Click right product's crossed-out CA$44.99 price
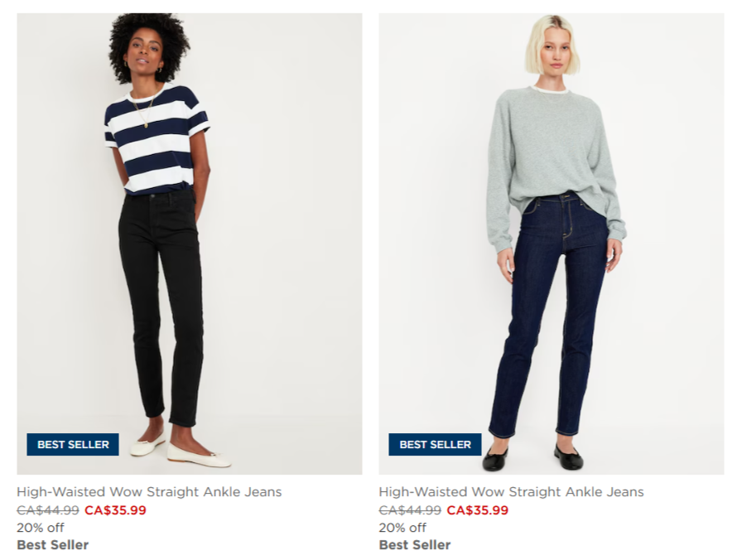 tap(410, 510)
